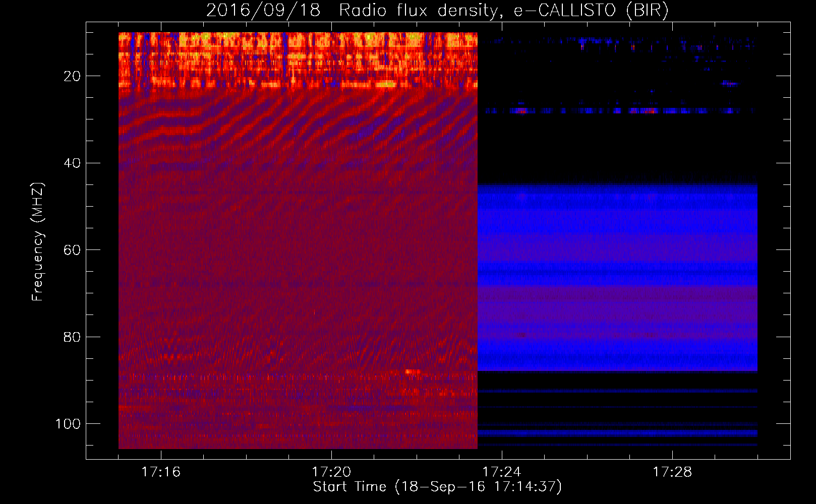Click the 40 MHz frequency tick label
The width and height of the screenshot is (816, 504).
pos(72,163)
